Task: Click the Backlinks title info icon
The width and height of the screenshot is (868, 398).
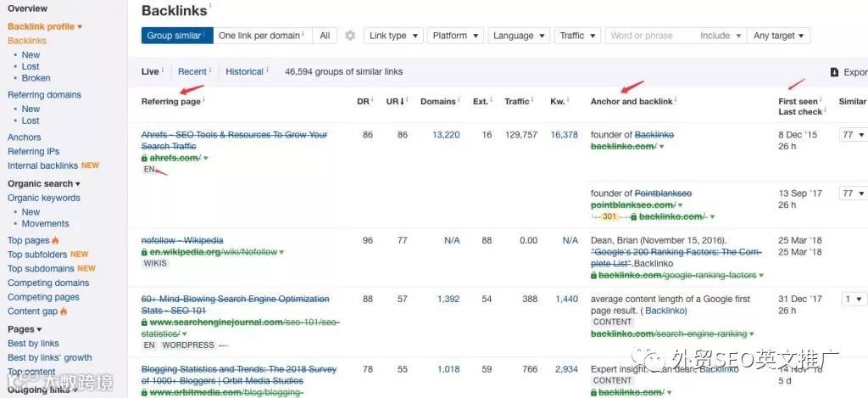Action: 210,7
